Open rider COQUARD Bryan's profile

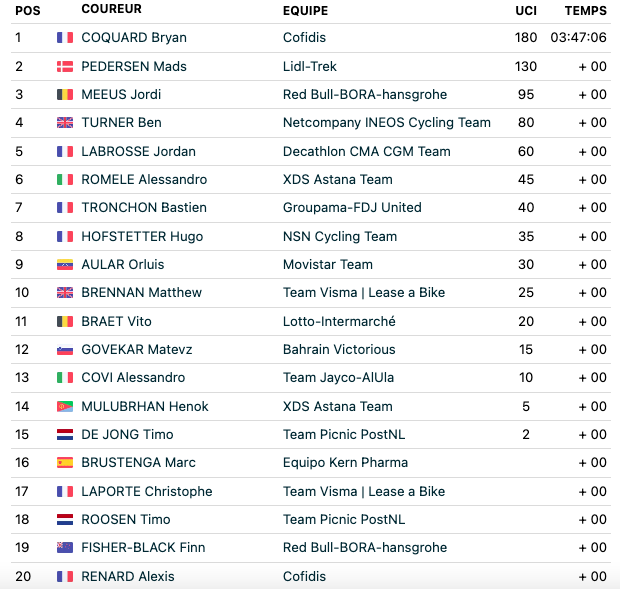(134, 38)
